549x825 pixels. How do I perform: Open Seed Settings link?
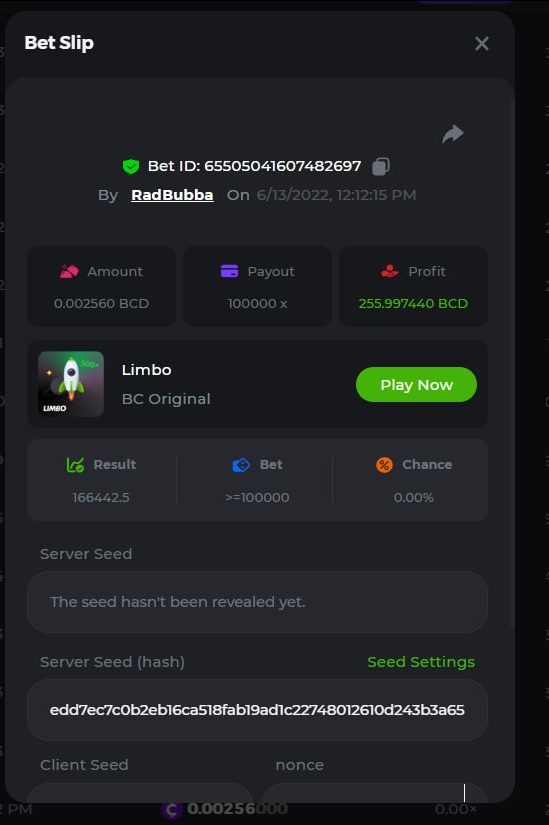421,662
